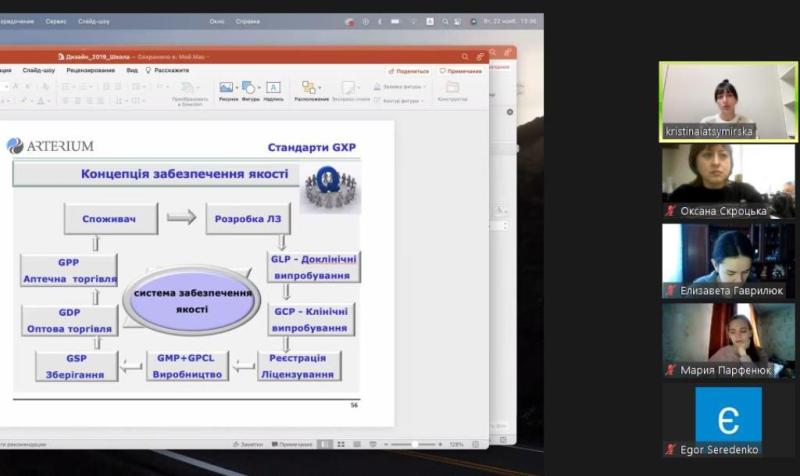Adjust the zoom slider in status bar
The image size is (800, 476).
[413, 444]
